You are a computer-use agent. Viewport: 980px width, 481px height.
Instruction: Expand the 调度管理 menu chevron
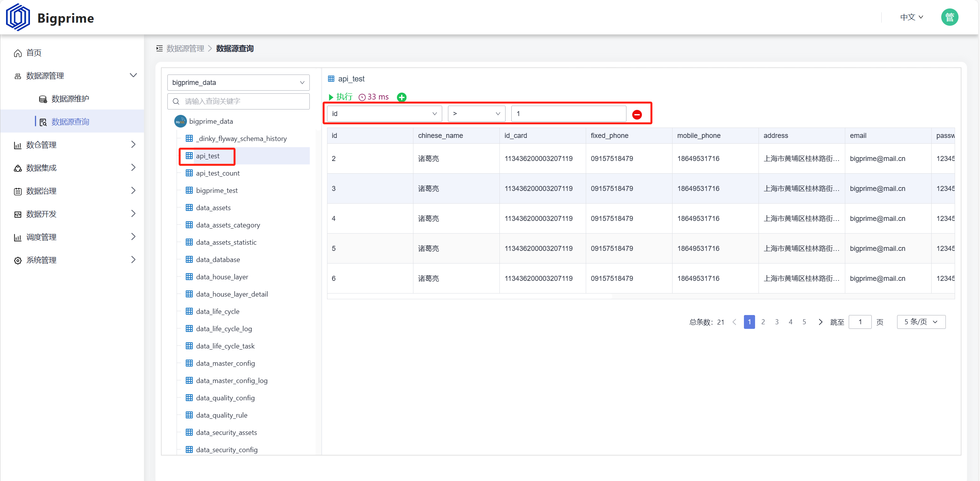tap(133, 237)
